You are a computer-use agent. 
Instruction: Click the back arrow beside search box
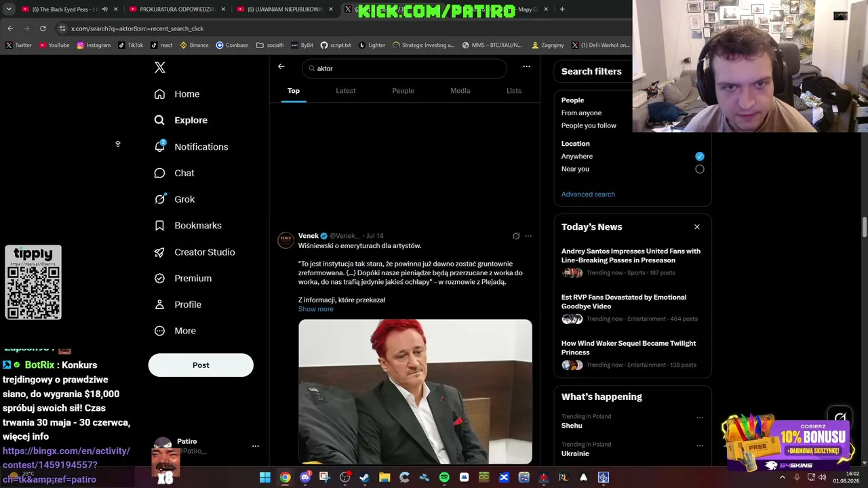pos(281,66)
